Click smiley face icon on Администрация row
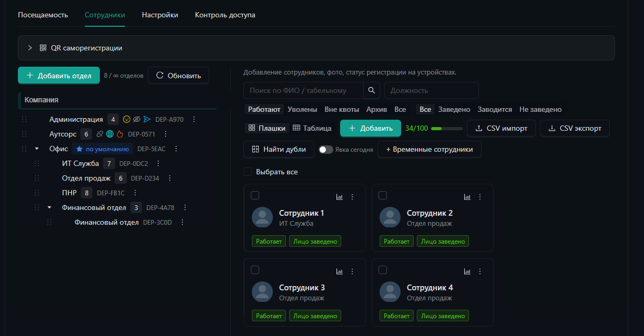 (x=127, y=119)
